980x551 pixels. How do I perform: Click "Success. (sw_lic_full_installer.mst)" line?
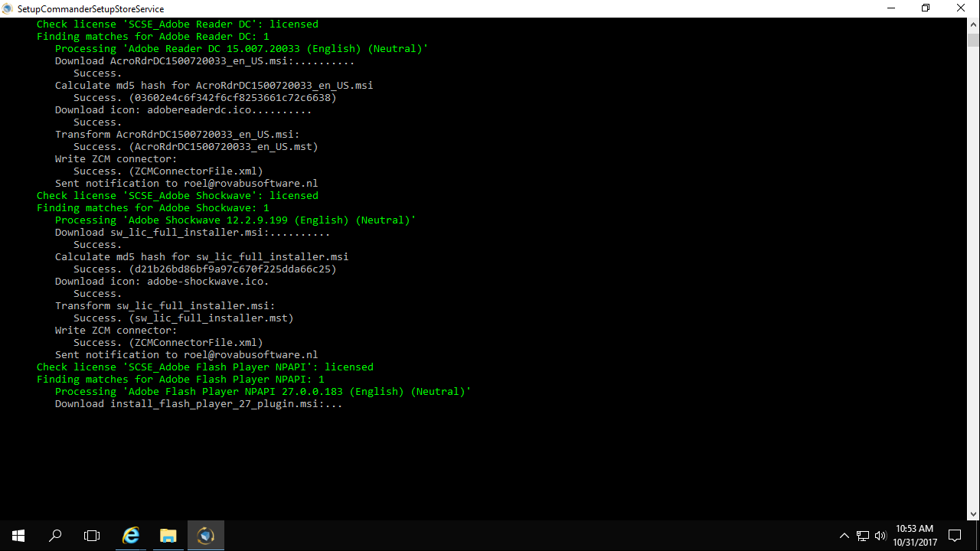pos(184,318)
